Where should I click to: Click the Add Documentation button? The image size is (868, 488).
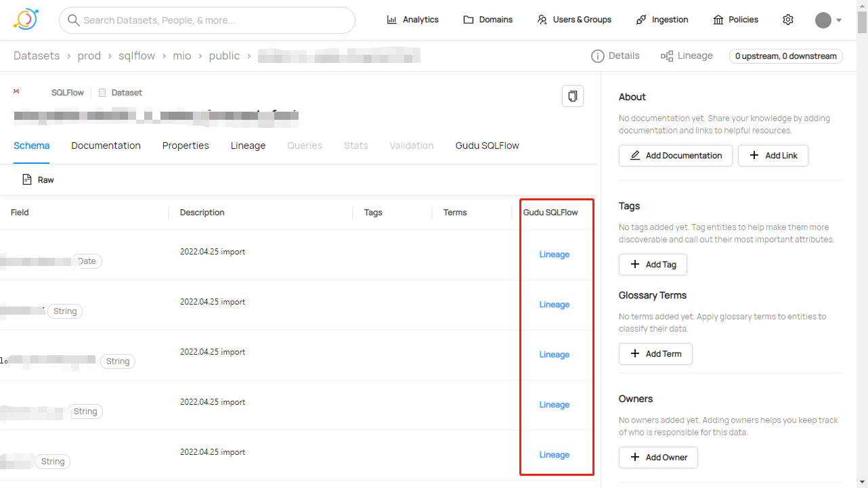click(x=675, y=155)
